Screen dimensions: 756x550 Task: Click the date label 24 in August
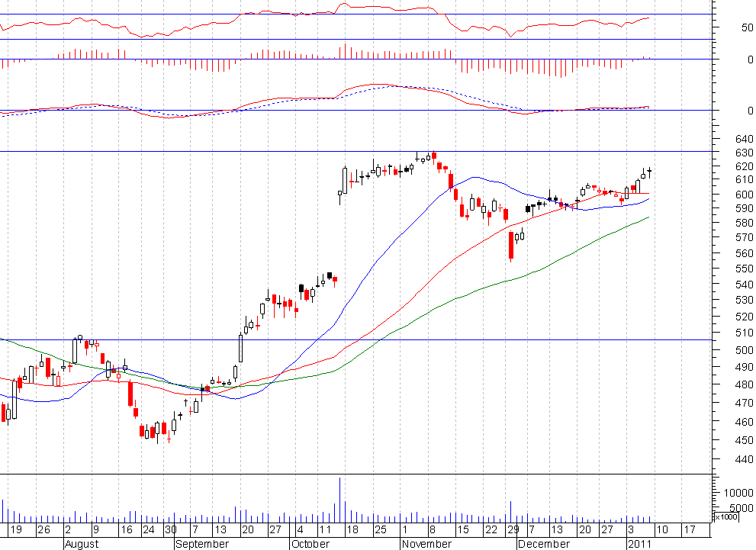point(148,529)
